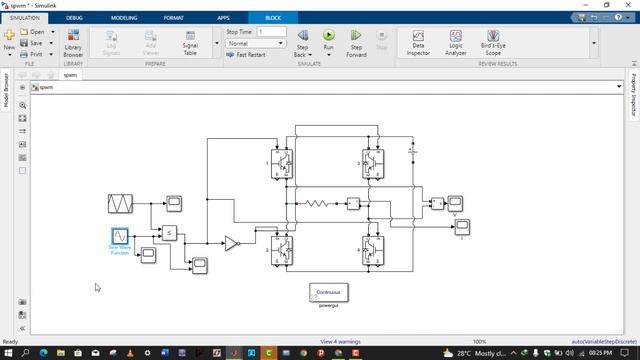Image resolution: width=640 pixels, height=360 pixels.
Task: Select the NOT gate triangle block
Action: [x=232, y=243]
